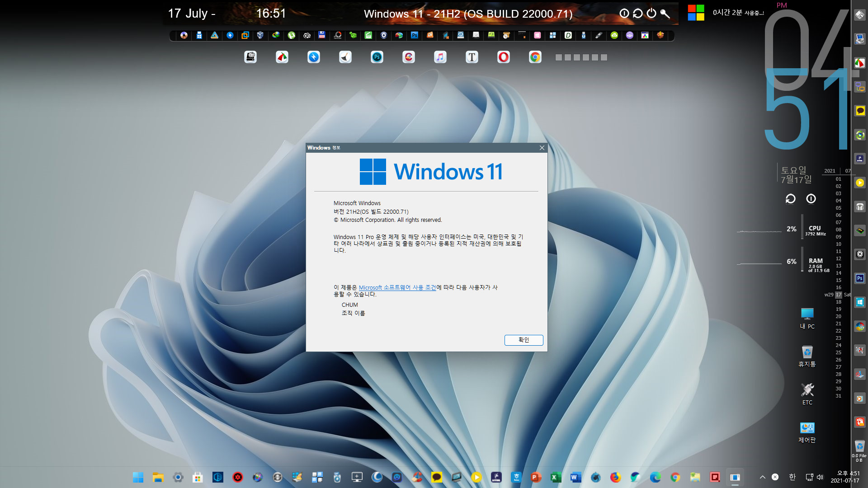This screenshot has height=488, width=868.
Task: Open Microsoft Edge from the taskbar
Action: click(x=655, y=477)
